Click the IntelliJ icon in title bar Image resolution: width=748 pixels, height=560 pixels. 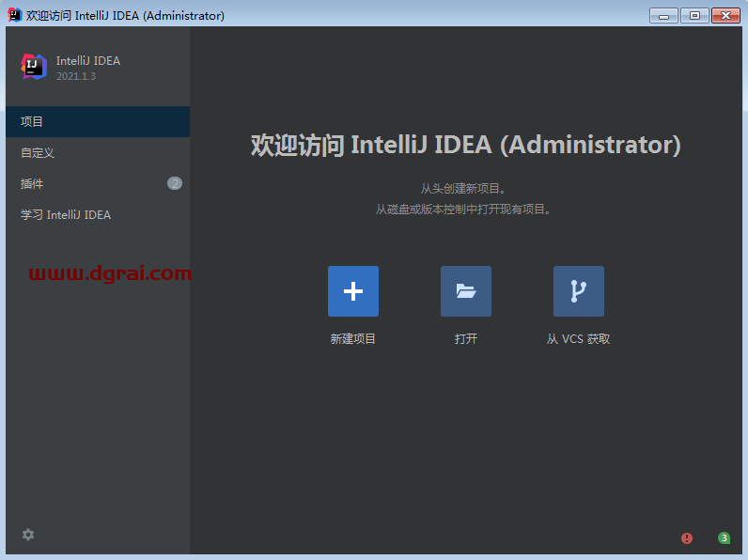coord(14,15)
